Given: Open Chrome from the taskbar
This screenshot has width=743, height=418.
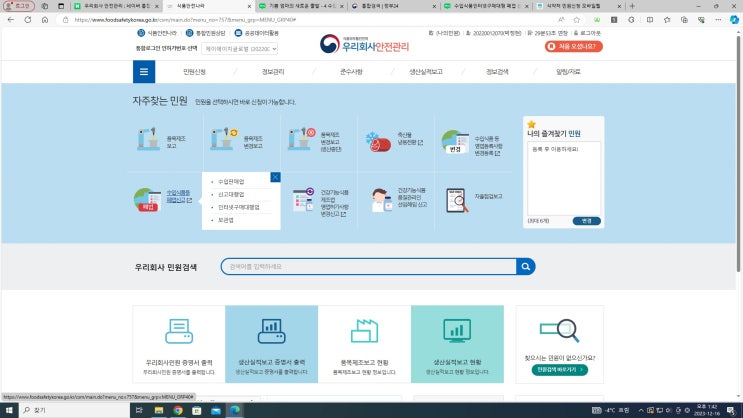Looking at the screenshot, I should [178, 410].
